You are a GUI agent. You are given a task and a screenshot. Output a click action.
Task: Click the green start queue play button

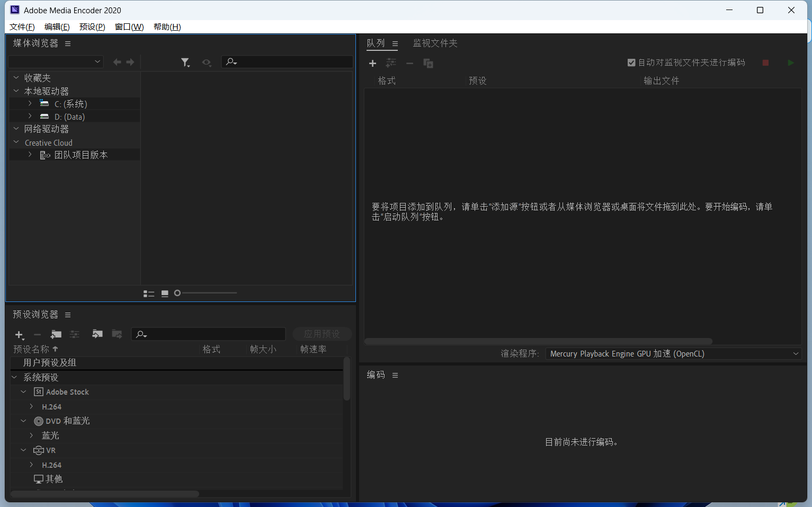coord(791,63)
